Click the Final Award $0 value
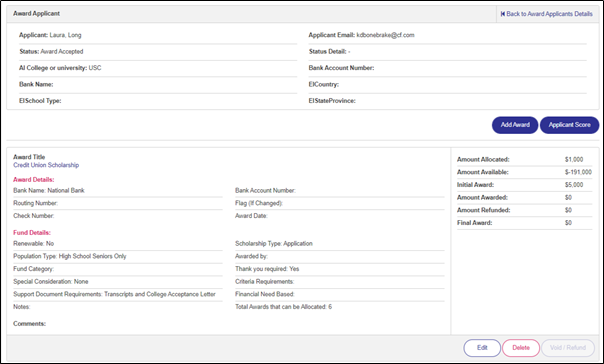The image size is (604, 364). coord(568,223)
